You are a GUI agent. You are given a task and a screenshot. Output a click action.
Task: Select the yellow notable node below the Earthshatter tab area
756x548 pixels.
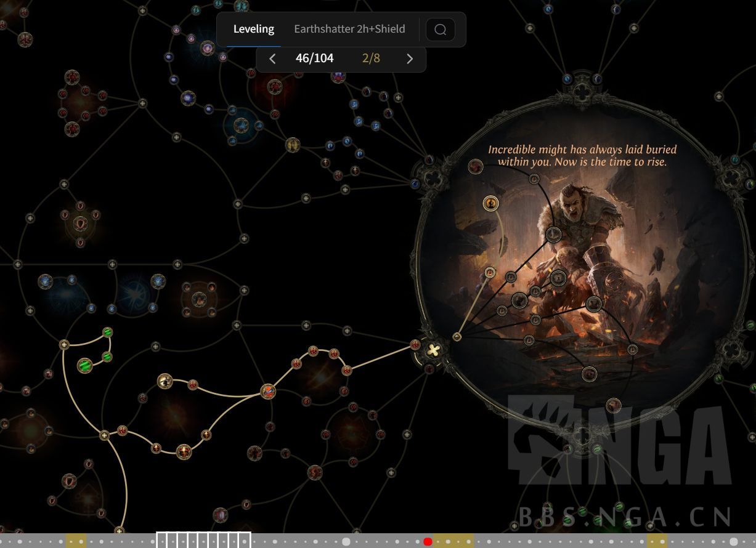tap(293, 145)
